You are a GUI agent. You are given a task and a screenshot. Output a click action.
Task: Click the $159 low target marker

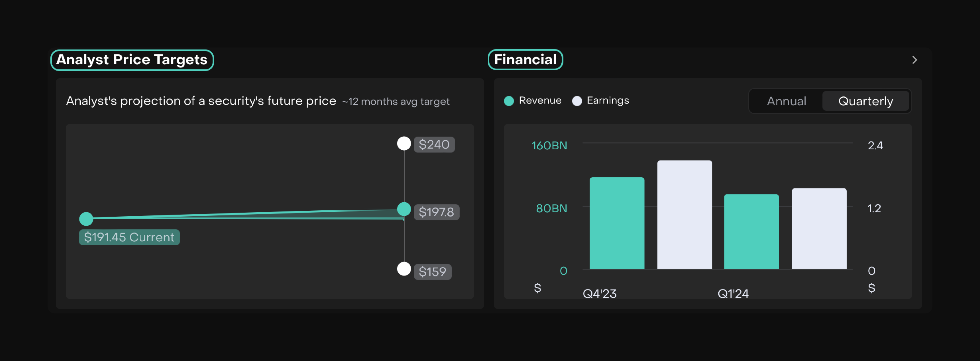coord(404,269)
